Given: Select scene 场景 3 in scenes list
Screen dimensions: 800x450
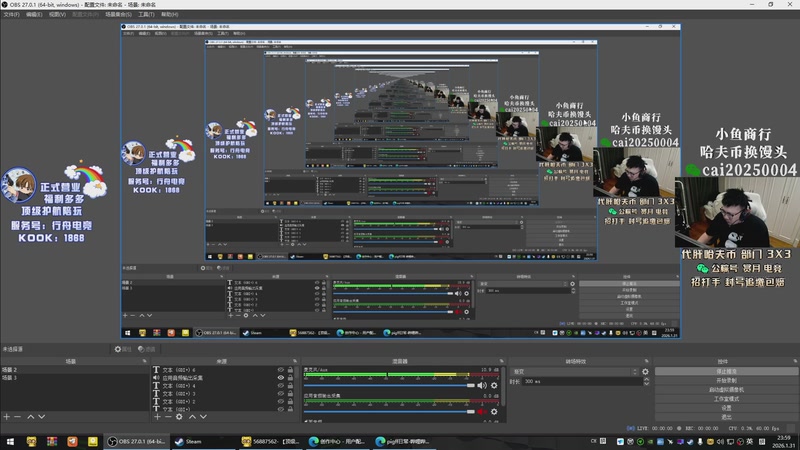Looking at the screenshot, I should 74,378.
